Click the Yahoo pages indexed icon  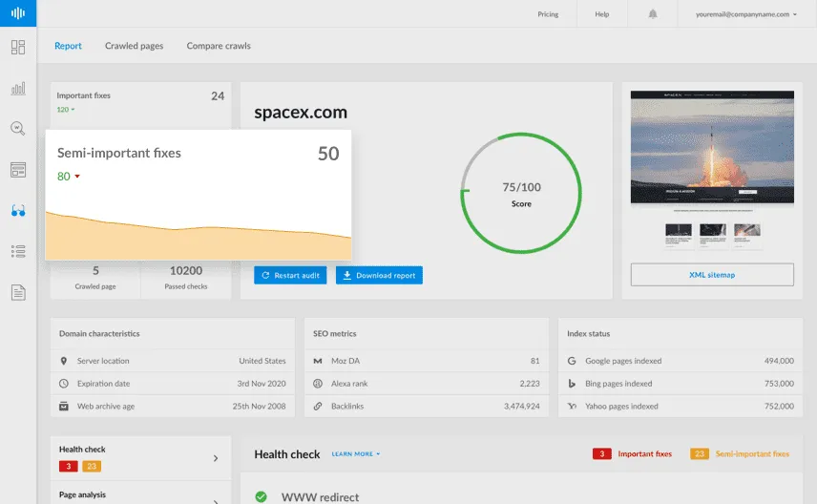point(572,406)
